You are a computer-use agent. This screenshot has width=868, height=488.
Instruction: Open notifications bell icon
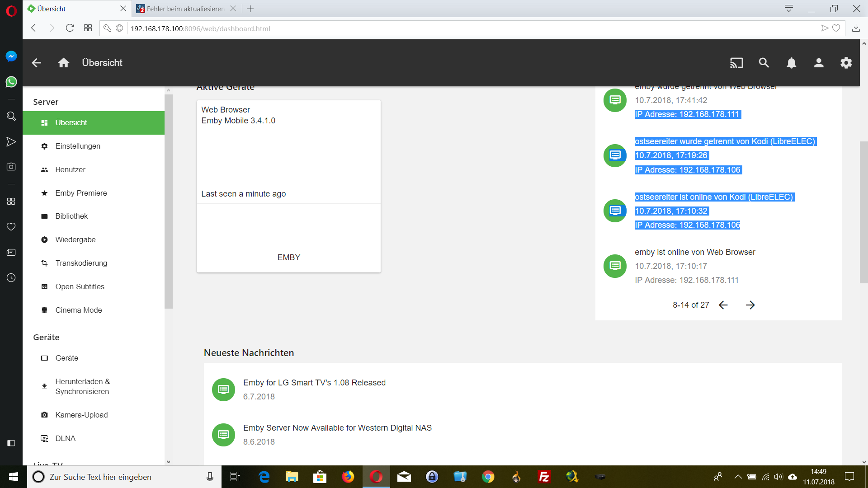pyautogui.click(x=791, y=63)
